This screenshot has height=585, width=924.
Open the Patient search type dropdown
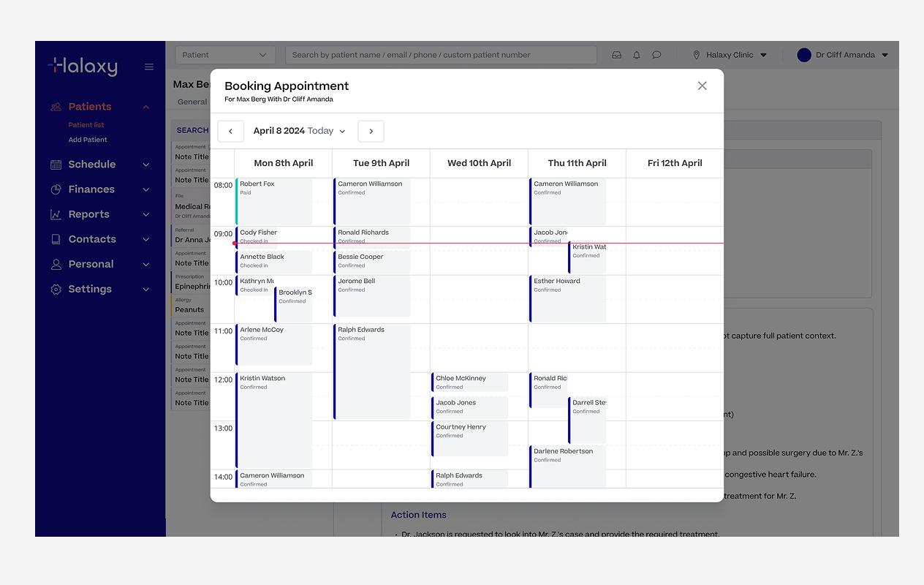pyautogui.click(x=225, y=55)
